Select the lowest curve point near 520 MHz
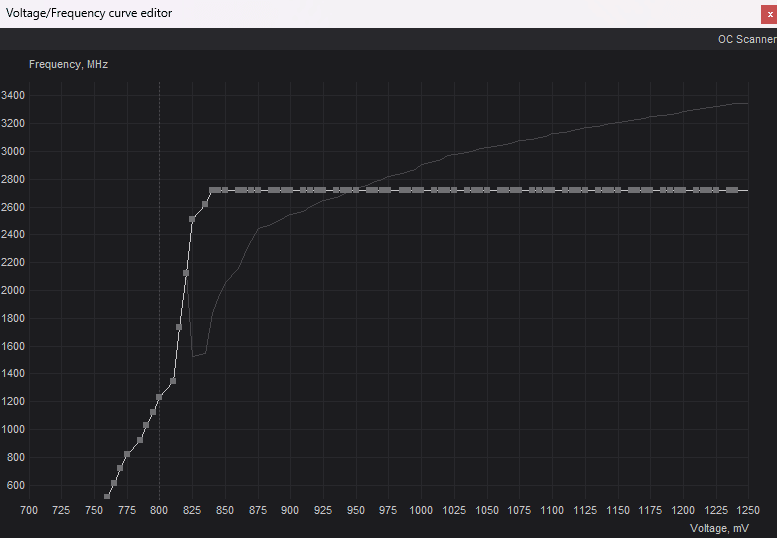This screenshot has height=538, width=777. tap(107, 496)
